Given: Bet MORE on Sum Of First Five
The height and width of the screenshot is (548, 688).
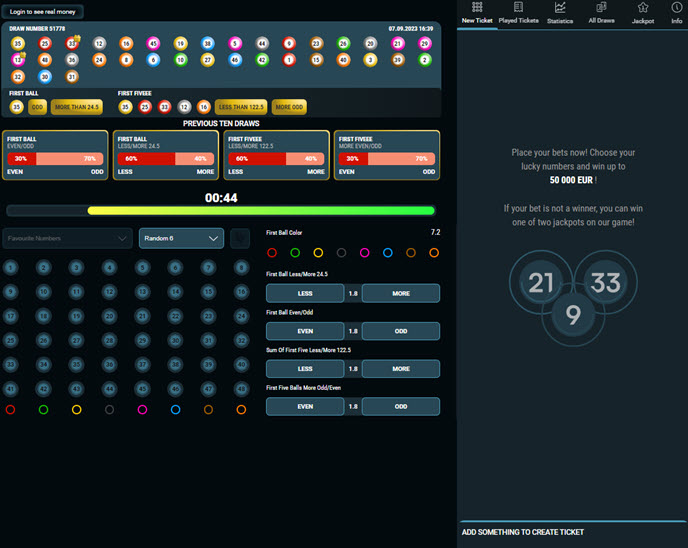Looking at the screenshot, I should pos(400,369).
